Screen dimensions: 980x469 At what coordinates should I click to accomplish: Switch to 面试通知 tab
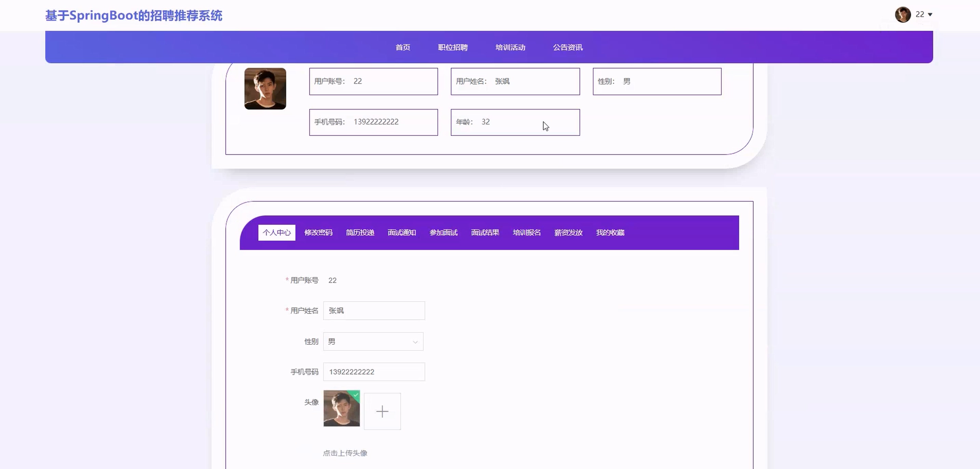[401, 232]
